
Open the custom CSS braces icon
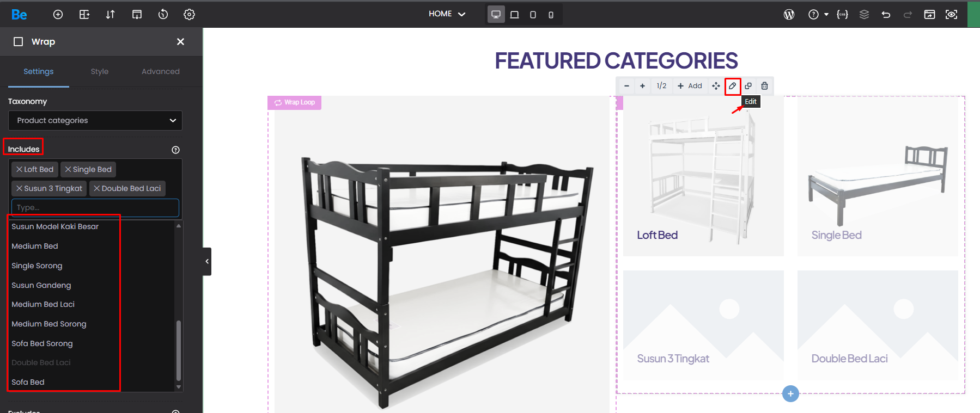(842, 15)
